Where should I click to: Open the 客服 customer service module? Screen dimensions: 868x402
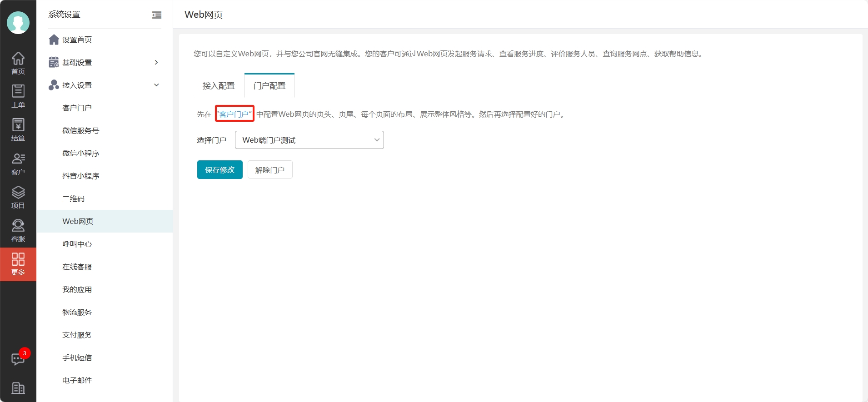(18, 230)
